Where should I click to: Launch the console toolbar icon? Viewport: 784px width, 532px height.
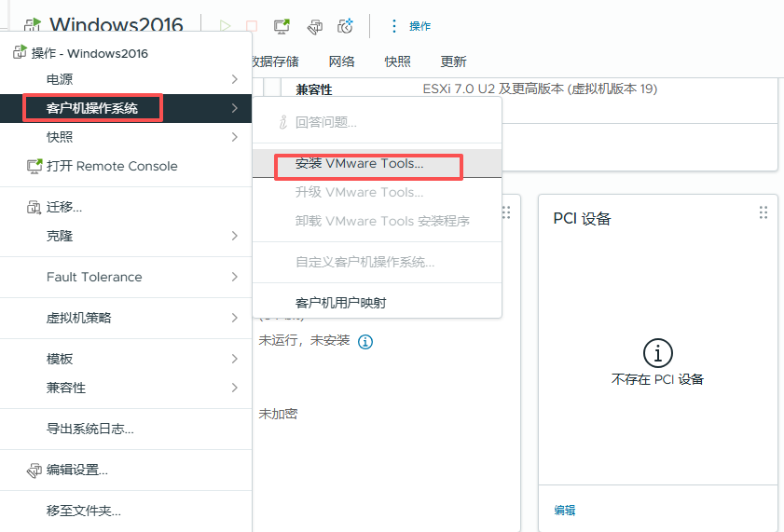pyautogui.click(x=282, y=25)
